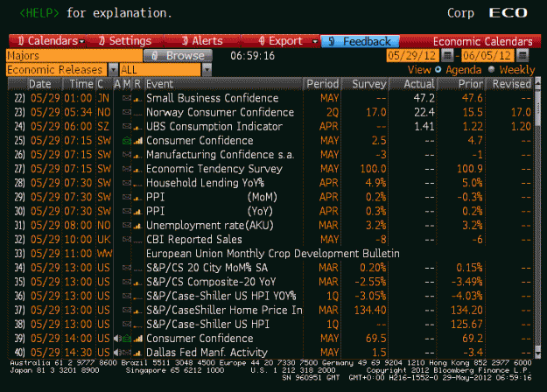Click the envelope icon for S&P/CS 20 City MoM% SA
The width and height of the screenshot is (547, 392).
pyautogui.click(x=127, y=268)
